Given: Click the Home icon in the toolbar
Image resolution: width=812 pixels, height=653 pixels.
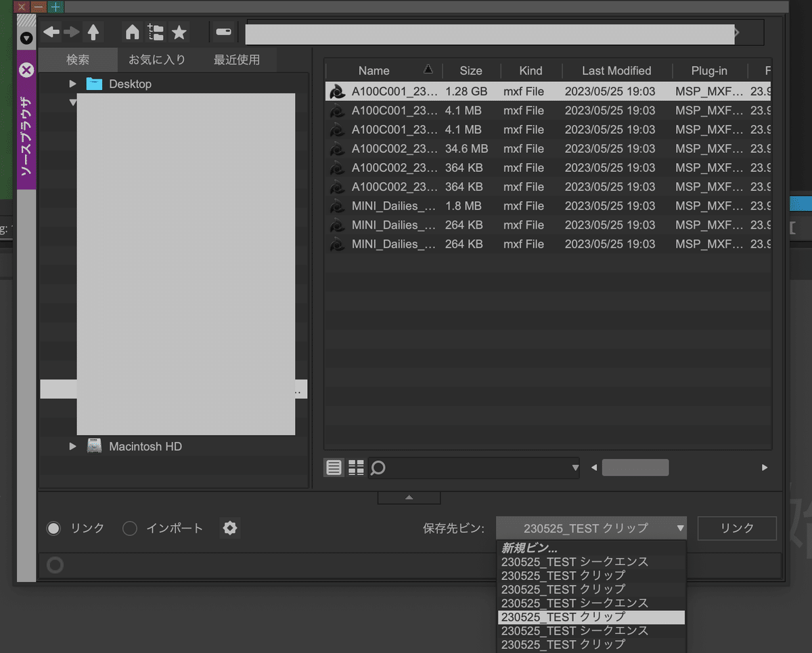Looking at the screenshot, I should (133, 32).
